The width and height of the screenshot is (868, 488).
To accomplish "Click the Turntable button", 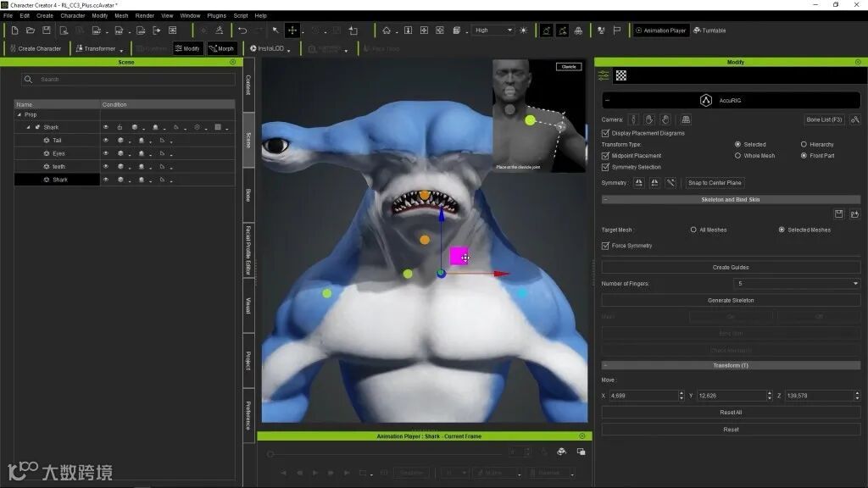I will click(x=709, y=30).
